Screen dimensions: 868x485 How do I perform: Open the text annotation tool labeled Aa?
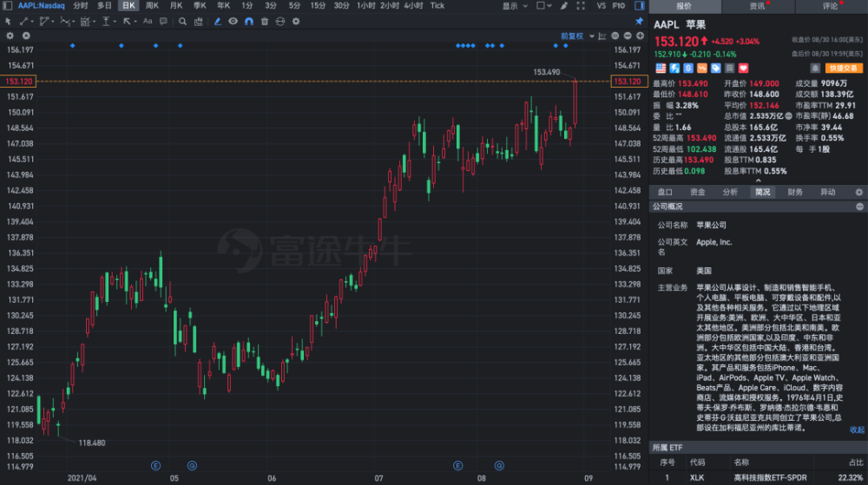[148, 22]
